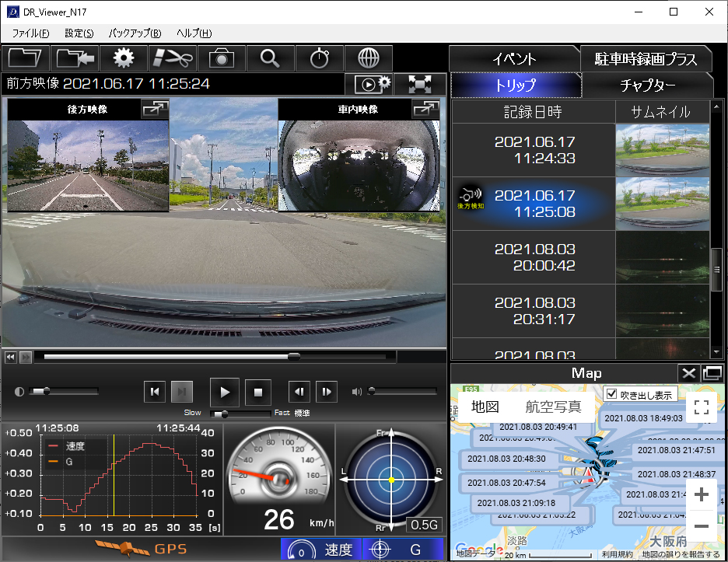This screenshot has width=728, height=562.
Task: Click rewind icon left of seek bar
Action: [x=11, y=358]
